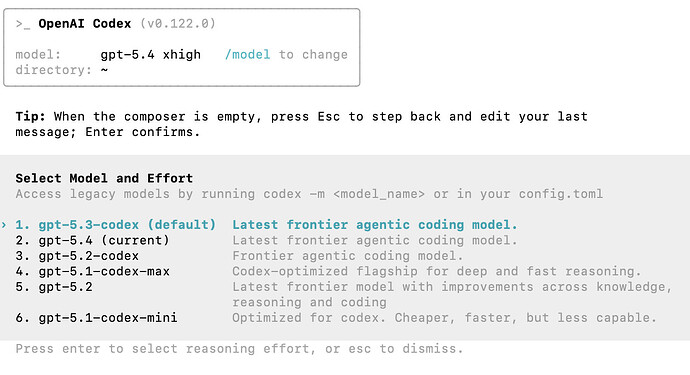
Task: Click the terminal prompt icon beside OpenAI Codex
Action: point(23,24)
